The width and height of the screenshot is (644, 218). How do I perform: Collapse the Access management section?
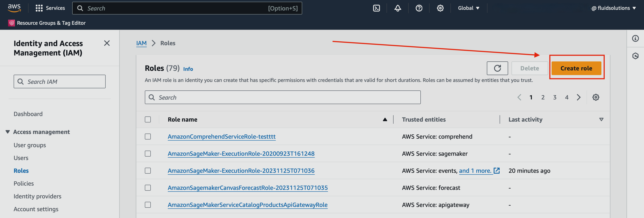coord(7,132)
